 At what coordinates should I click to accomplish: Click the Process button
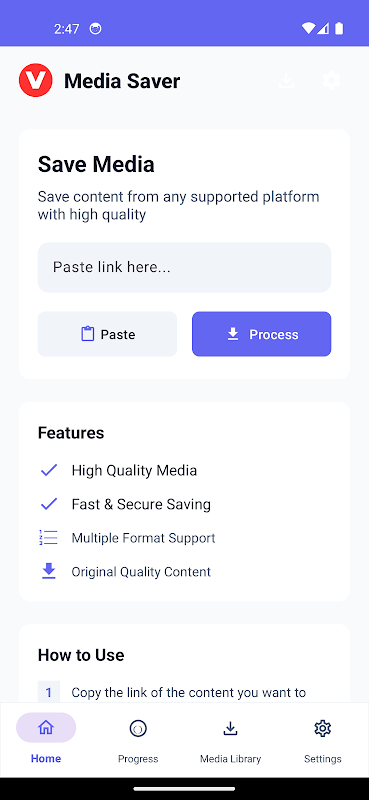261,334
